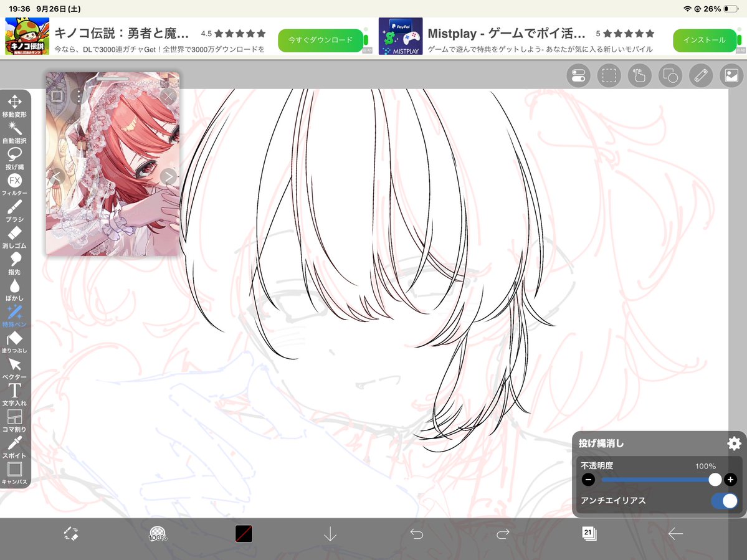747x560 pixels.
Task: Tap the 19:36 clock in status bar
Action: [x=19, y=9]
